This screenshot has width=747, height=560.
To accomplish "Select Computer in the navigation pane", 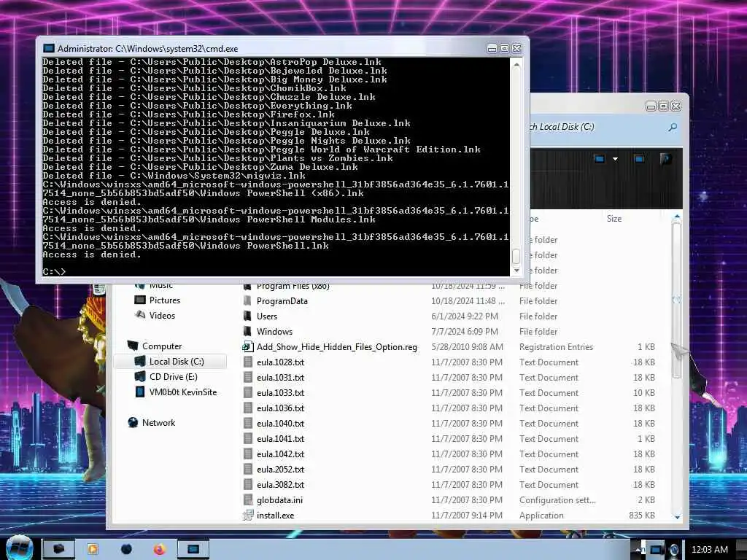I will click(162, 346).
